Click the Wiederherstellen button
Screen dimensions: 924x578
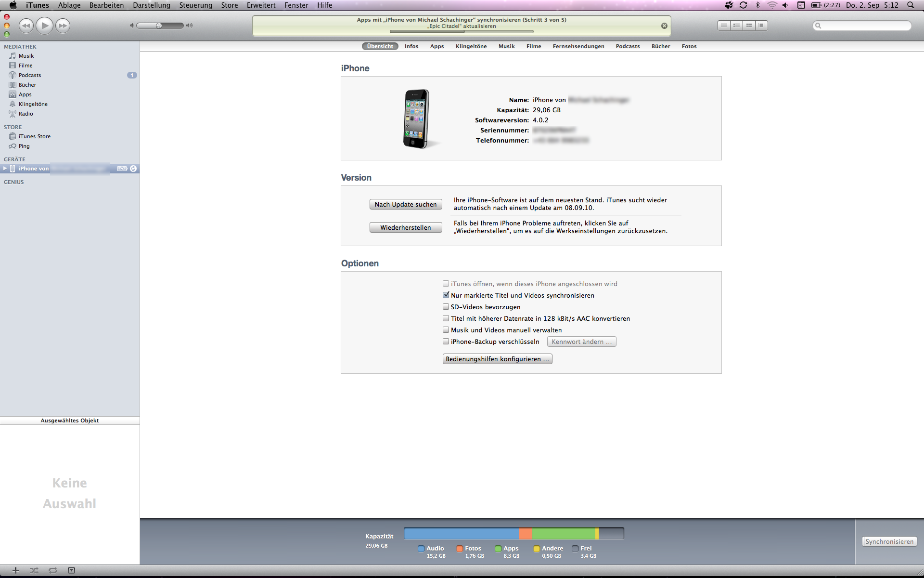(x=406, y=227)
